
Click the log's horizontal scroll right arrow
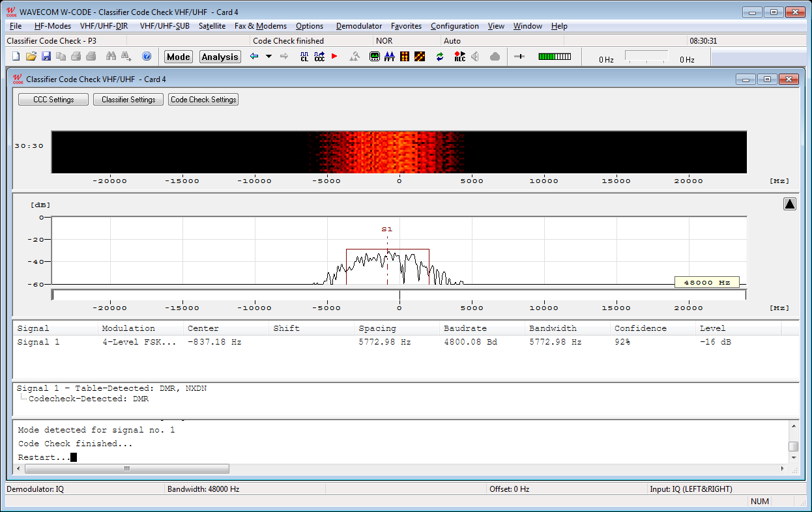[783, 469]
